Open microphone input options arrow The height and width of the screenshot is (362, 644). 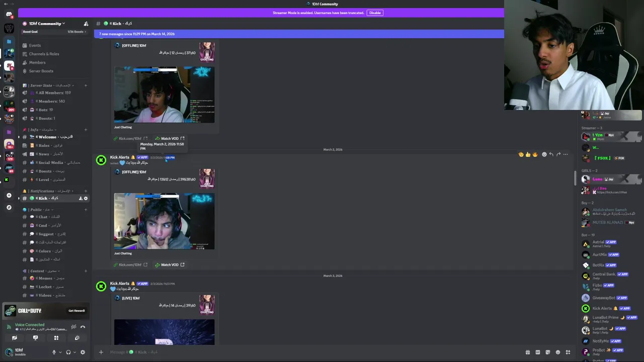click(60, 352)
